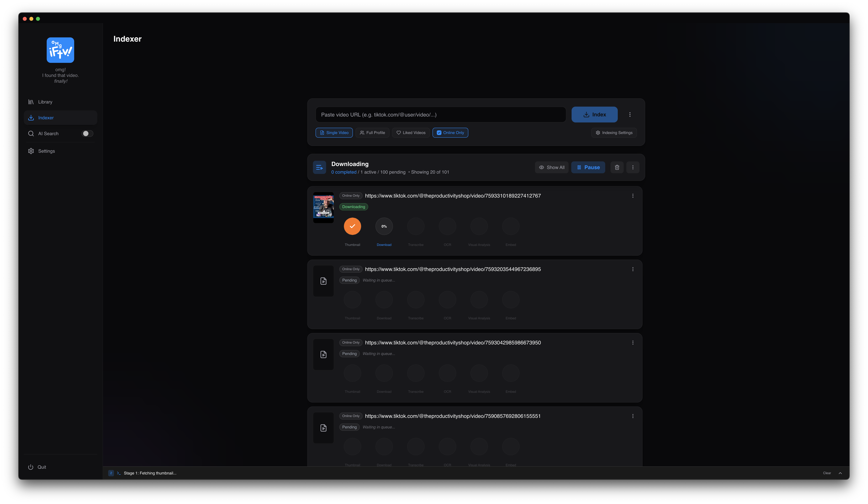
Task: Click the completed Thumbnail stage checkmark circle
Action: click(x=352, y=226)
